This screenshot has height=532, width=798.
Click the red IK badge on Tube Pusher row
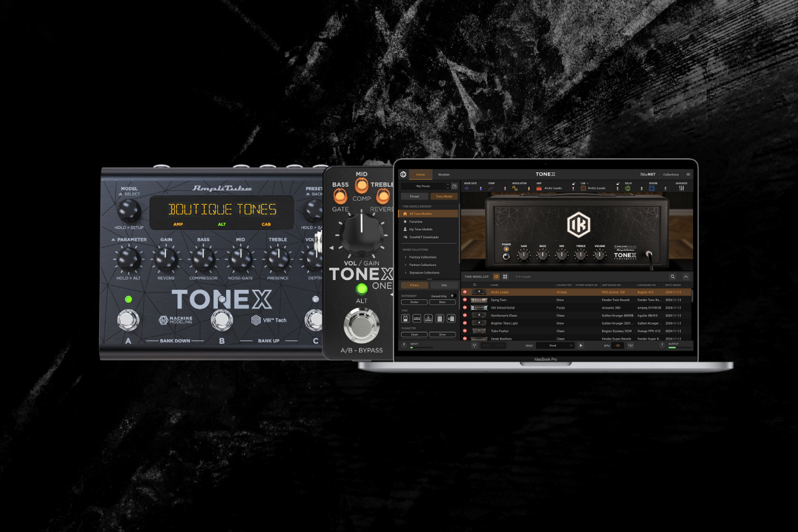point(465,331)
